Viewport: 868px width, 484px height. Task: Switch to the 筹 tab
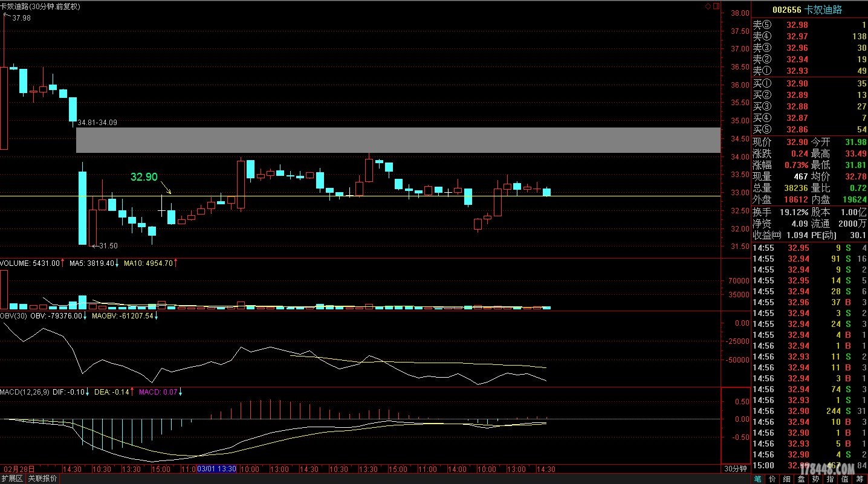pyautogui.click(x=860, y=479)
